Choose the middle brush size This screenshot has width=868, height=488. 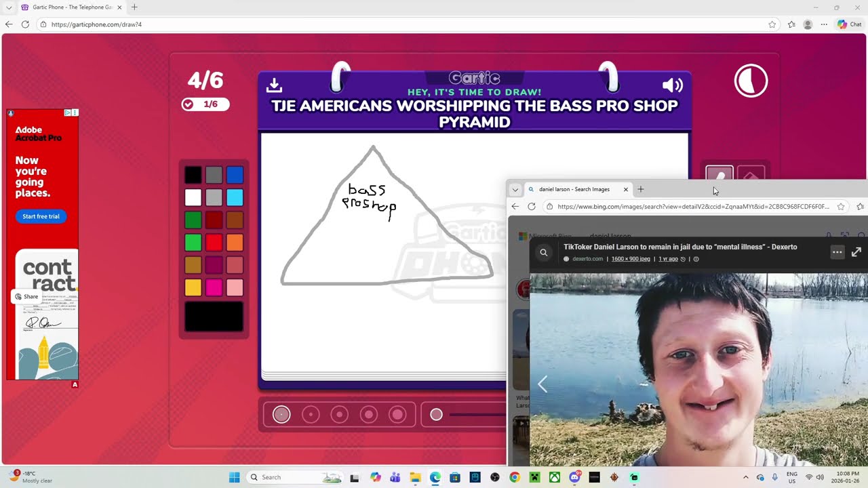point(340,414)
